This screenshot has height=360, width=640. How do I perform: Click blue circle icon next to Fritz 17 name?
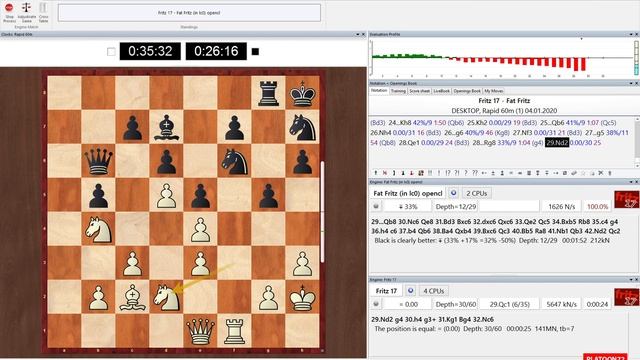[x=411, y=291]
